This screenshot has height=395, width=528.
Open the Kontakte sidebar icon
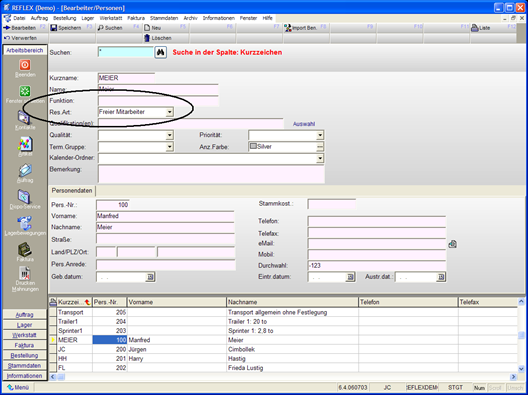(25, 117)
